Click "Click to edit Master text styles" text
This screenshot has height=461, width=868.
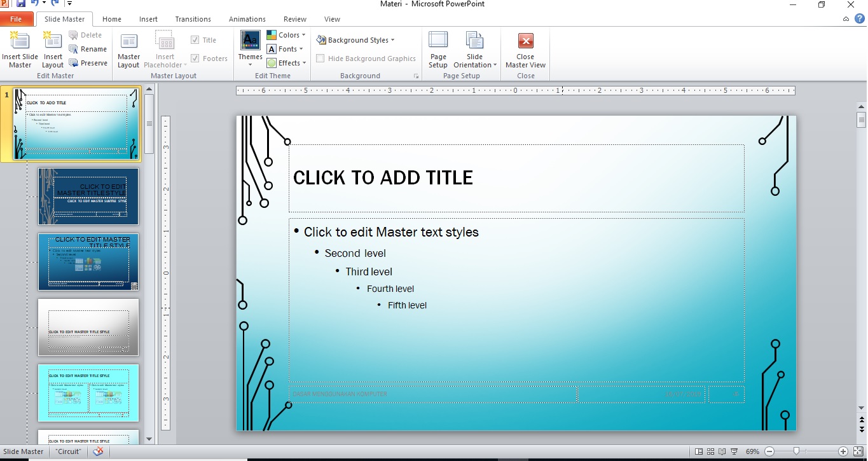(x=391, y=232)
